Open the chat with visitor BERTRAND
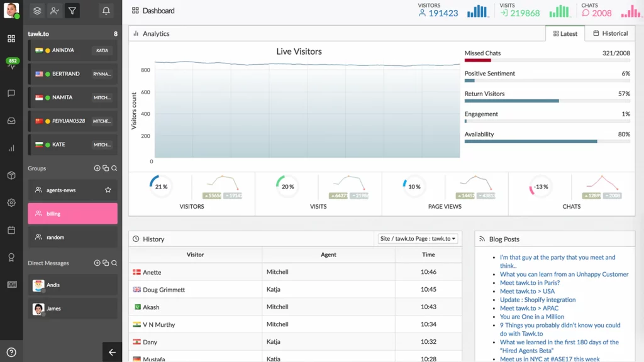The width and height of the screenshot is (644, 362). tap(73, 74)
